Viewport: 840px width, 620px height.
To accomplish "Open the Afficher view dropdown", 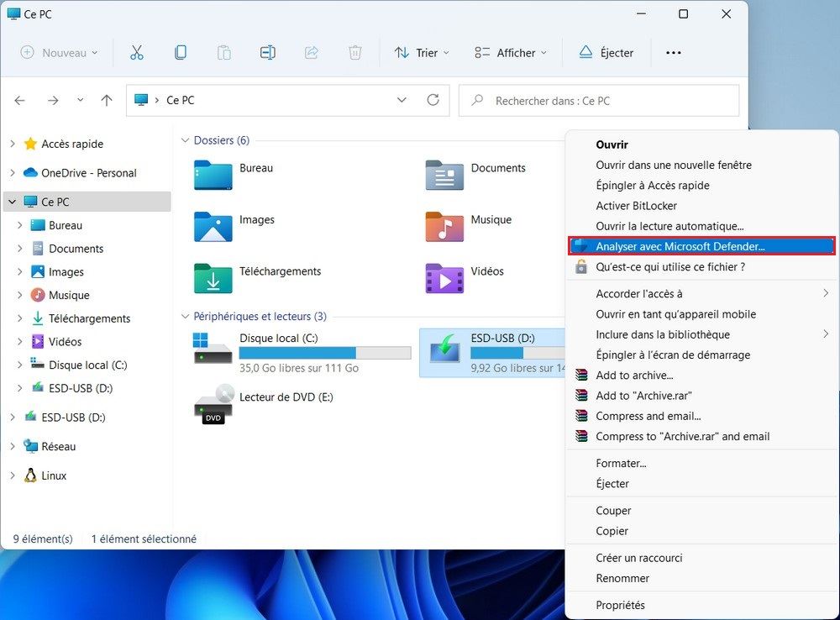I will click(x=510, y=53).
